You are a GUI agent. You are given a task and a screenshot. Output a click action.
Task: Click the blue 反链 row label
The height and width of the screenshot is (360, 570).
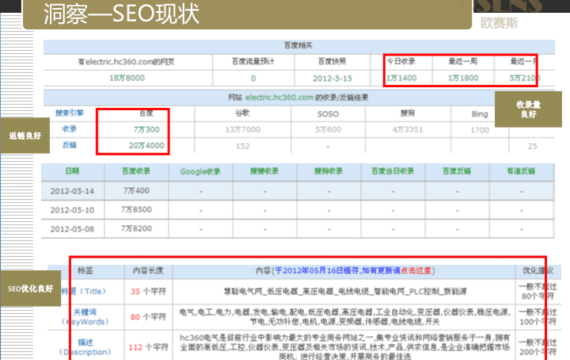click(x=69, y=145)
